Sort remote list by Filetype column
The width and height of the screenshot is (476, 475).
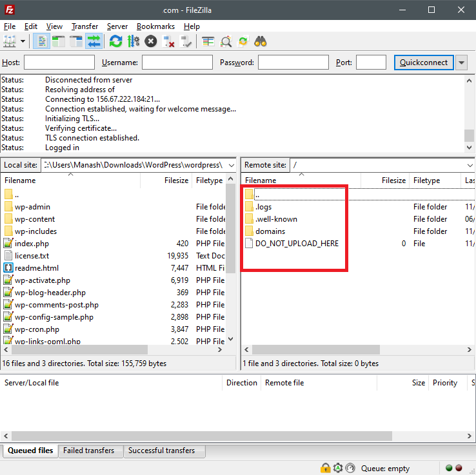435,180
